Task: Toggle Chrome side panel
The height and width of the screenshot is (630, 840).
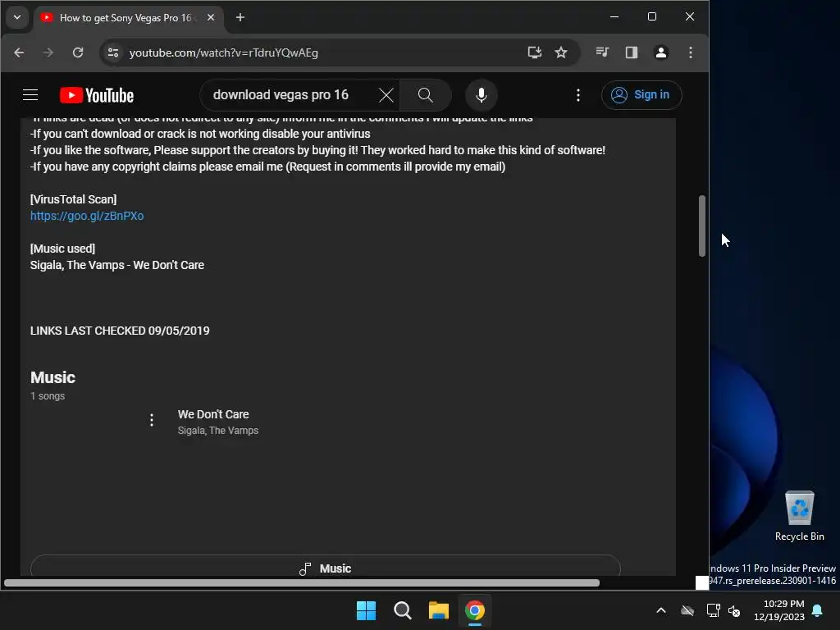Action: tap(632, 52)
